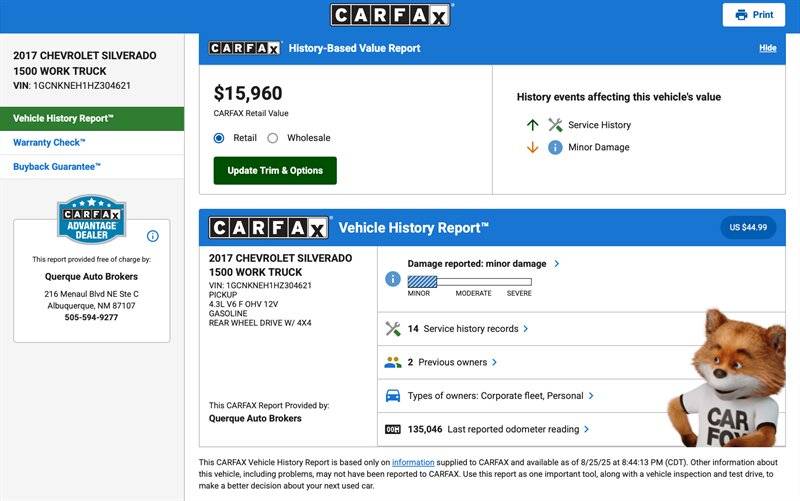
Task: Click the printer icon in Print button
Action: click(741, 15)
